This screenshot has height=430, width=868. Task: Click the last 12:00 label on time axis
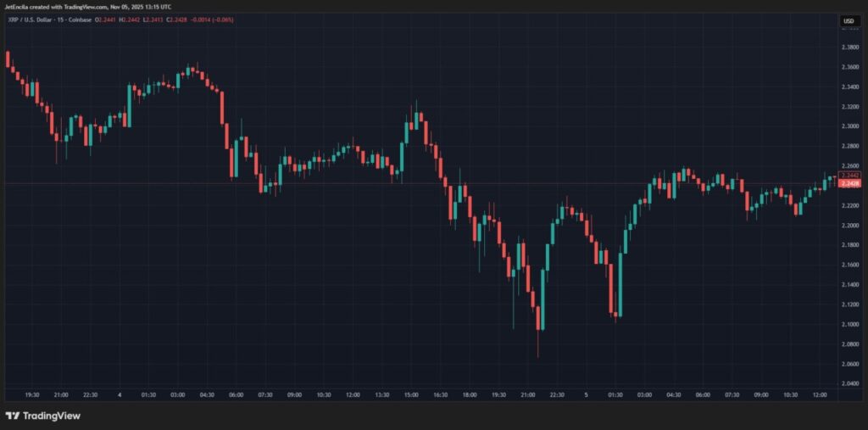pos(821,394)
